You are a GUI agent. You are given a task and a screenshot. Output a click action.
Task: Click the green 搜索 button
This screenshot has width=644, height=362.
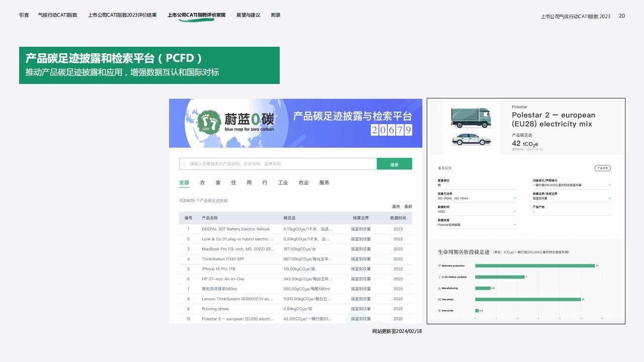tap(394, 164)
